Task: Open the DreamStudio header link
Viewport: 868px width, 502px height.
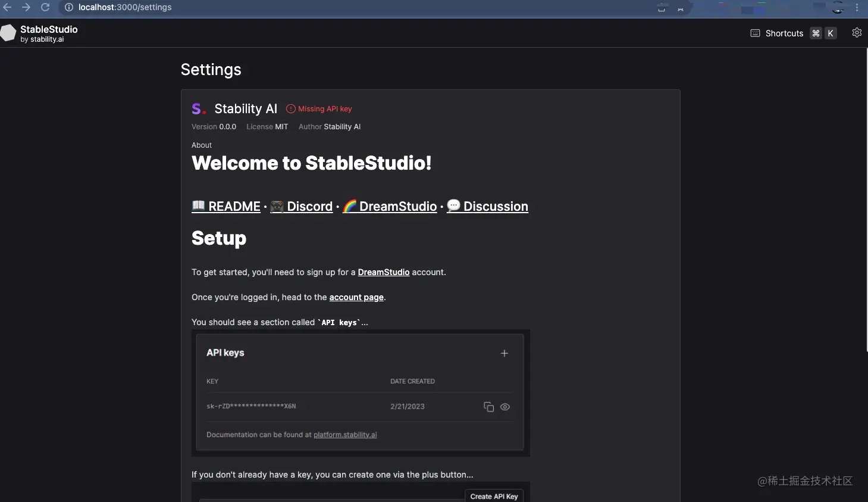Action: 390,206
